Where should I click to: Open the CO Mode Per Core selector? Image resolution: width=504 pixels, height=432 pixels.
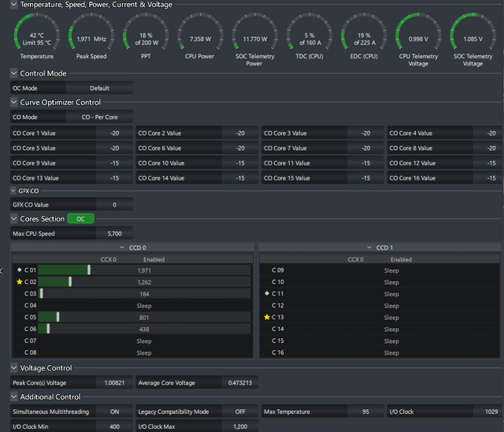(x=99, y=117)
